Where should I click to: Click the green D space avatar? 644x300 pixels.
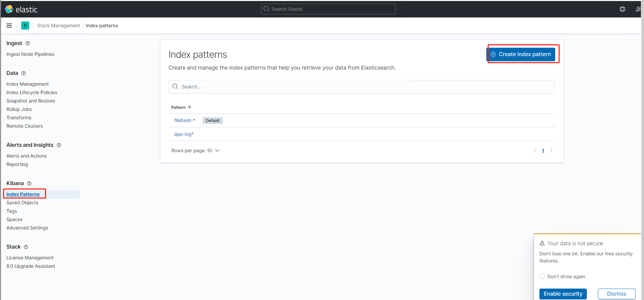coord(25,26)
